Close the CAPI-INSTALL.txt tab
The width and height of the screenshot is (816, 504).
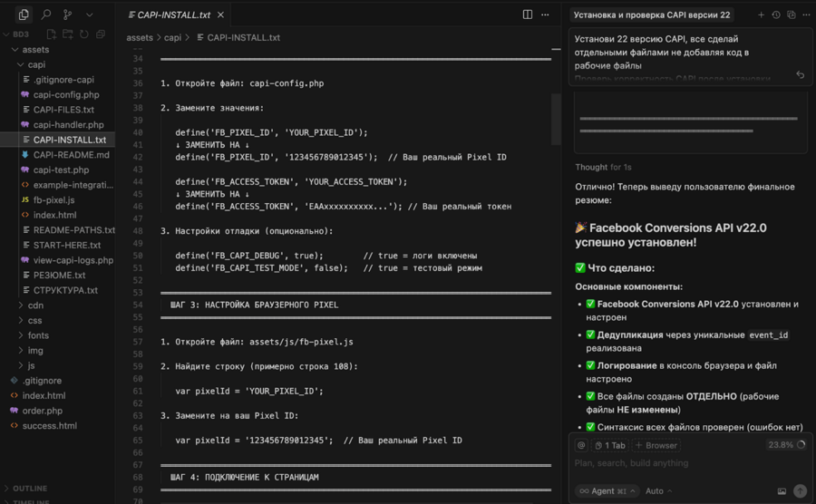coord(222,15)
